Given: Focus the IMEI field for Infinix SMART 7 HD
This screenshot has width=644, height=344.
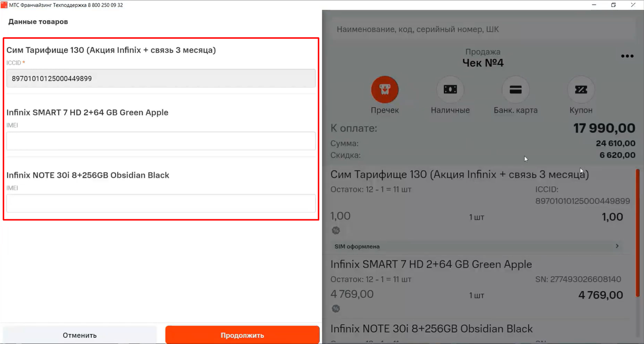Looking at the screenshot, I should pyautogui.click(x=161, y=141).
